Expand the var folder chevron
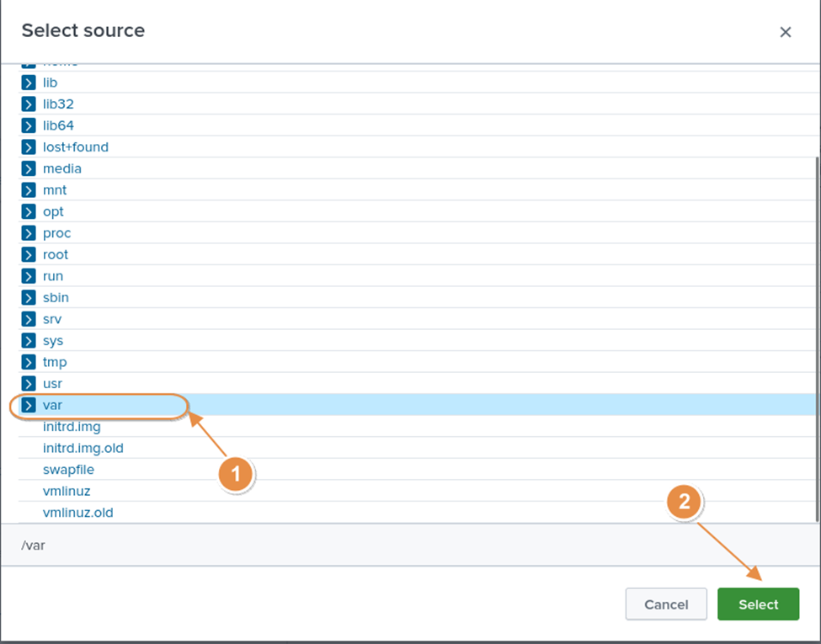Screen dimensions: 821x644 tap(29, 405)
